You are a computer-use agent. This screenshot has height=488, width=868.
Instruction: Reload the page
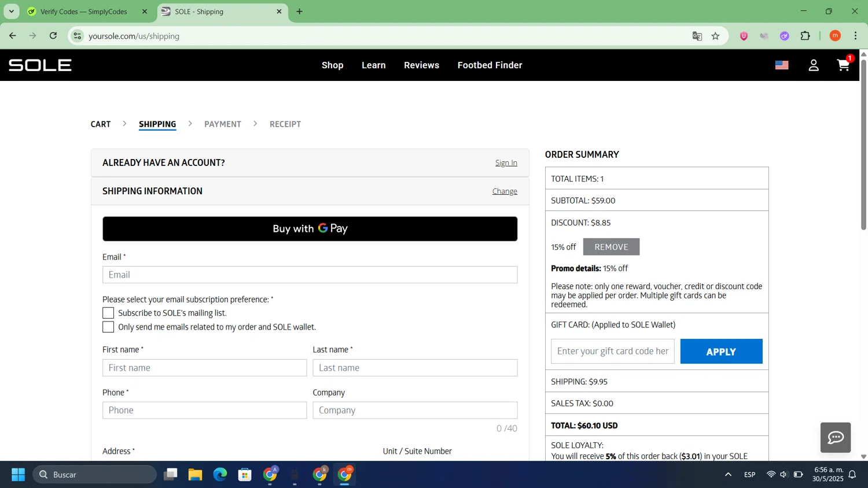click(53, 36)
